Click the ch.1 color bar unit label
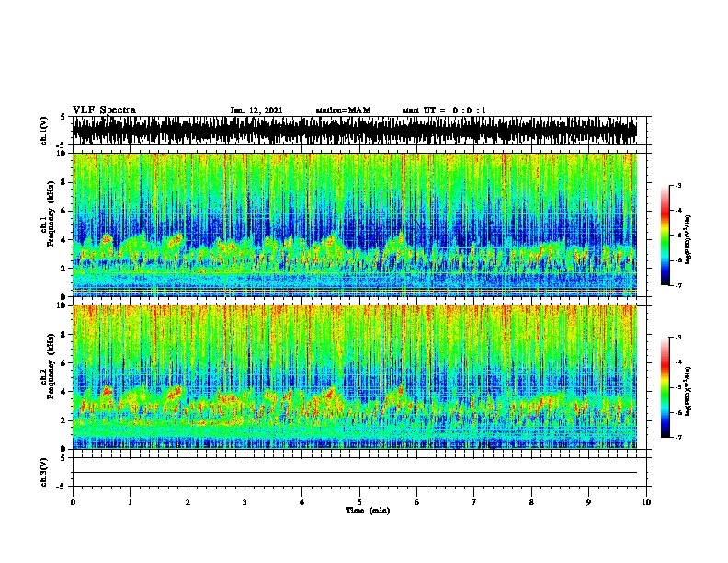The width and height of the screenshot is (728, 563). click(688, 239)
